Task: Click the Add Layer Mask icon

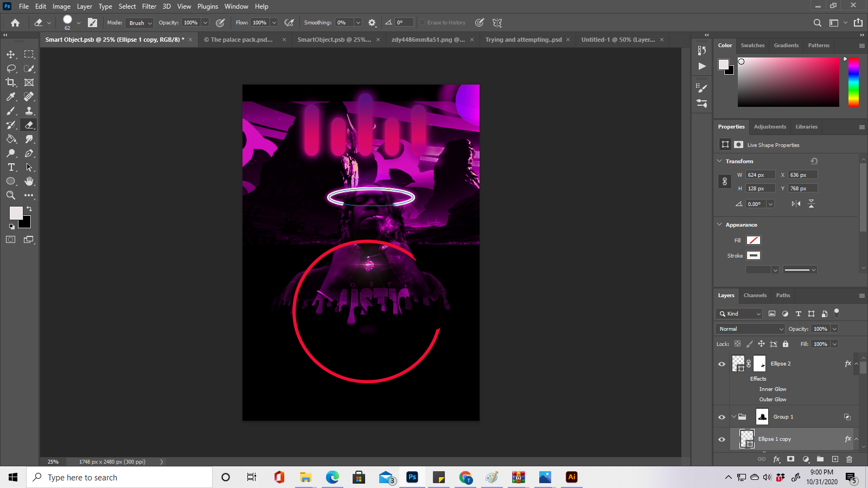Action: (x=790, y=459)
